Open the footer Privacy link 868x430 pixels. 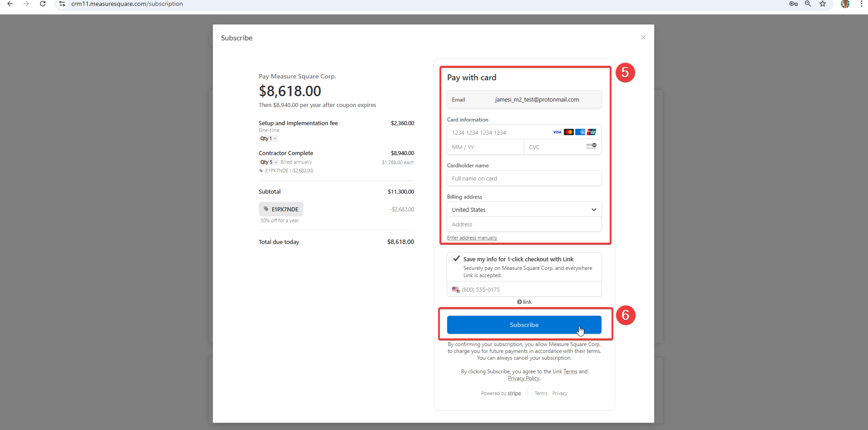(560, 393)
